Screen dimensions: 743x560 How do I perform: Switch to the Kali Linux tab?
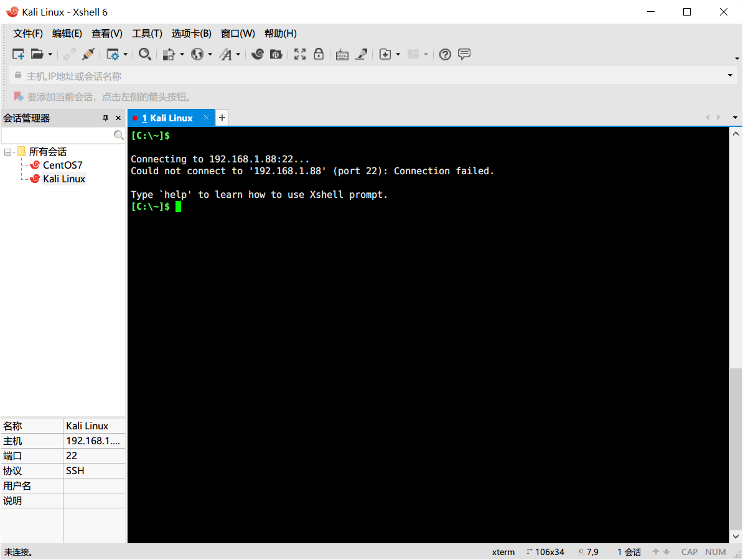pyautogui.click(x=168, y=118)
